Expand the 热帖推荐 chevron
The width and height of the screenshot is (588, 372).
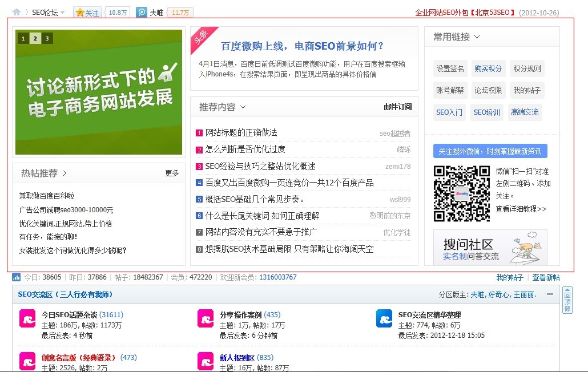coord(65,173)
